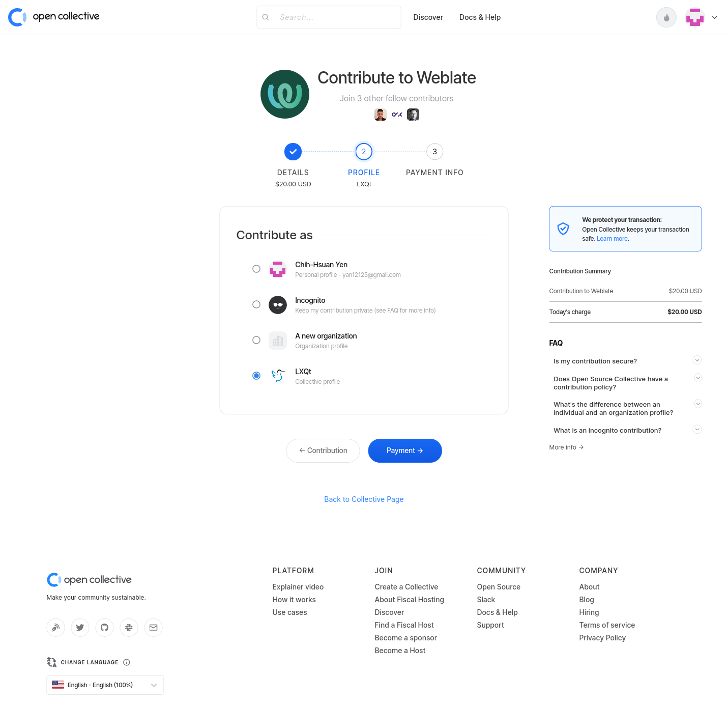Focus the Search input field
This screenshot has width=728, height=704.
(329, 17)
